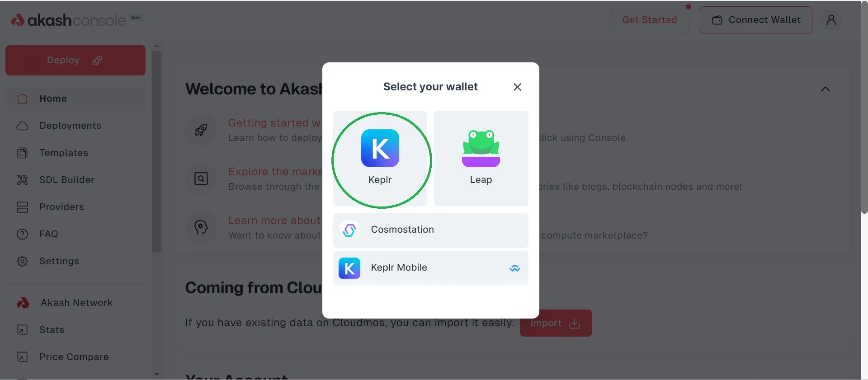The width and height of the screenshot is (868, 380).
Task: Open Deployments from the sidebar
Action: click(x=70, y=126)
